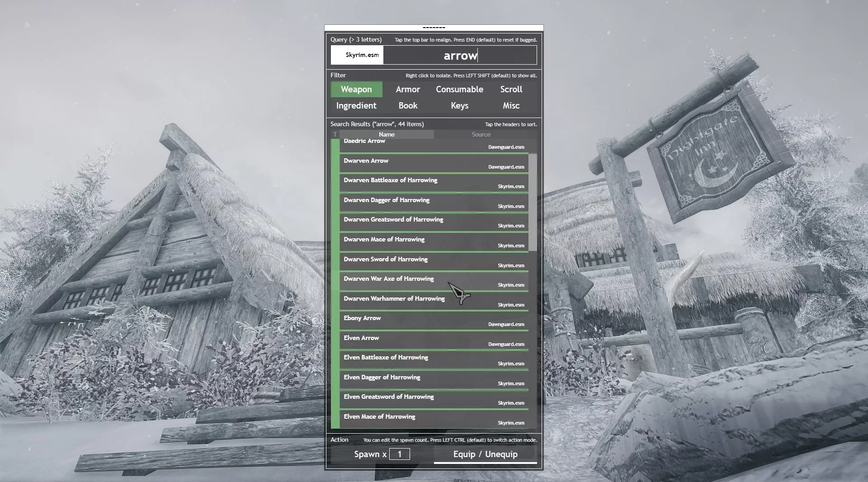Select Elven Greatsword of Harrowing
Viewport: 868px width, 482px height.
point(434,400)
